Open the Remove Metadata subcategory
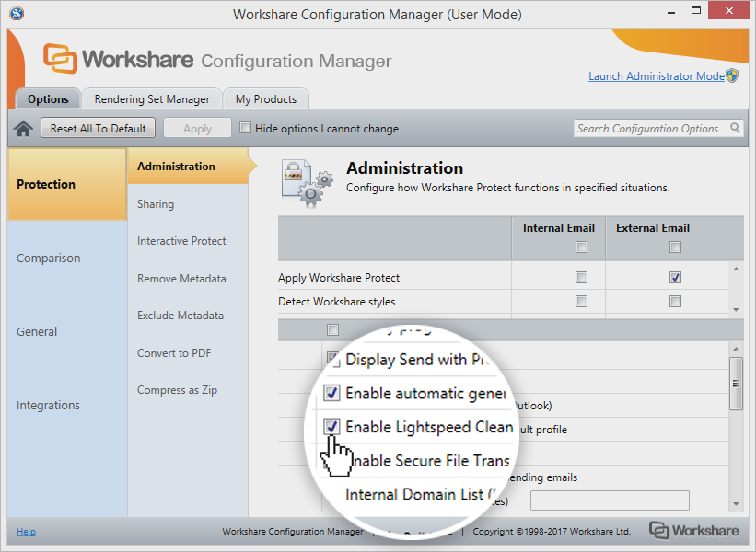756x552 pixels. click(188, 279)
